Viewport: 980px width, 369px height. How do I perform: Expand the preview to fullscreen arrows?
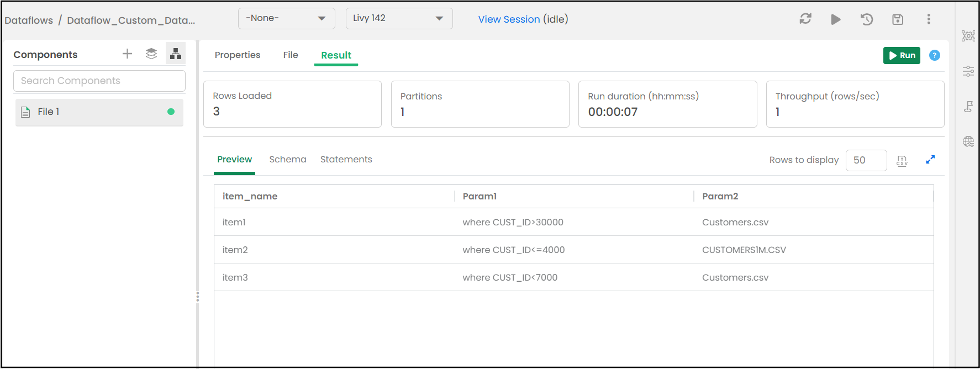coord(930,160)
